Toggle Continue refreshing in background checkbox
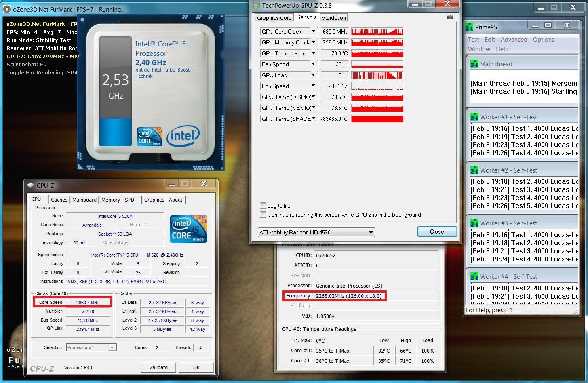Screen dimensions: 588x383 [x=263, y=215]
